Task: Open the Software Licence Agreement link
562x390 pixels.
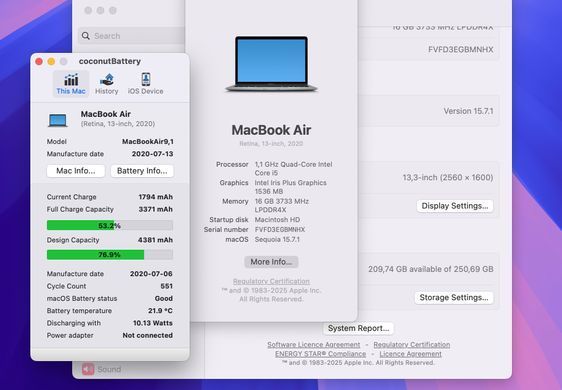Action: pos(314,345)
